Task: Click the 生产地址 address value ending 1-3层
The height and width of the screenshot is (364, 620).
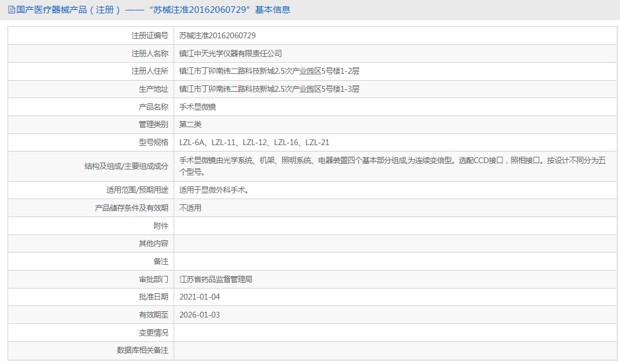Action: coord(269,89)
